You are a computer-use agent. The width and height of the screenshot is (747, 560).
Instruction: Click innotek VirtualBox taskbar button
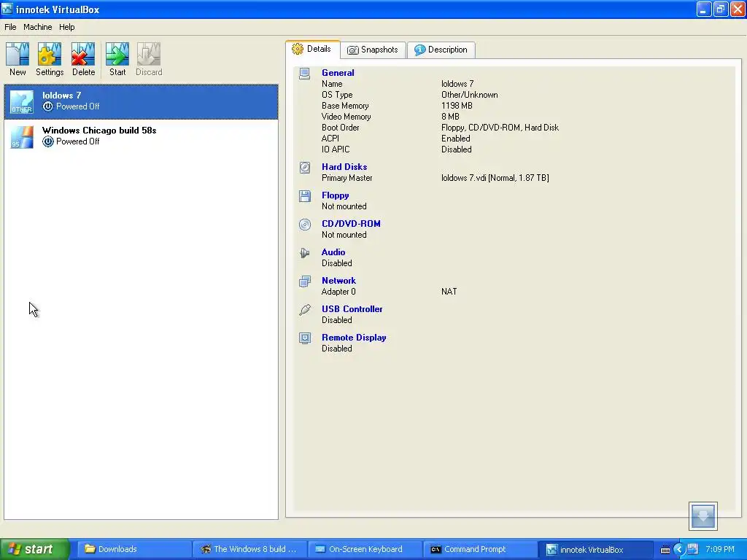(595, 549)
